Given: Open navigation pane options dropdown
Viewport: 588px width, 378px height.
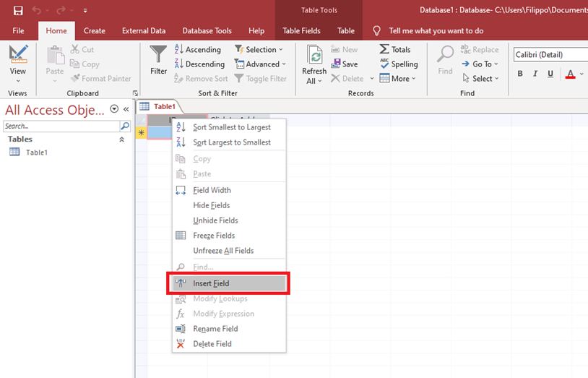Looking at the screenshot, I should coord(114,109).
